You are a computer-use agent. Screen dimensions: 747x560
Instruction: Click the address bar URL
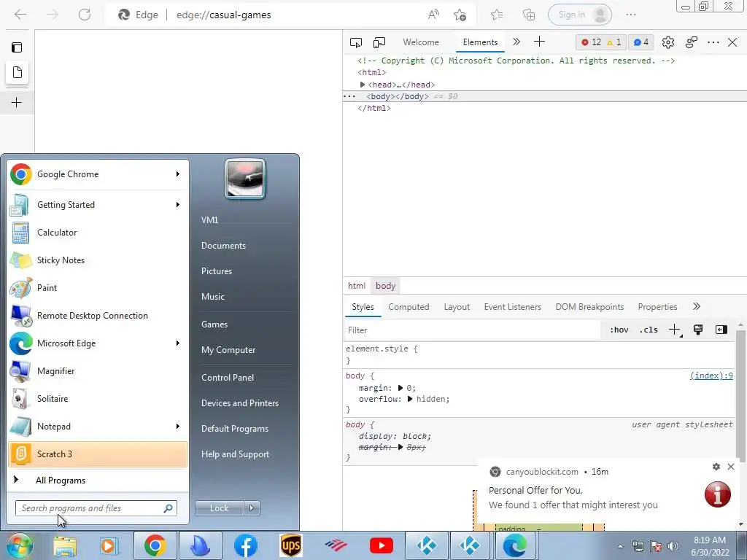[x=223, y=15]
